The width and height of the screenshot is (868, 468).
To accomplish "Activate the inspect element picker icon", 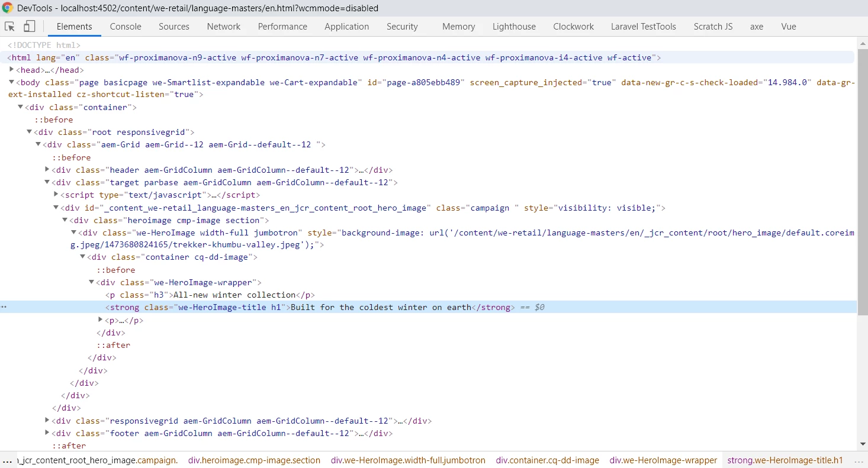I will point(9,27).
